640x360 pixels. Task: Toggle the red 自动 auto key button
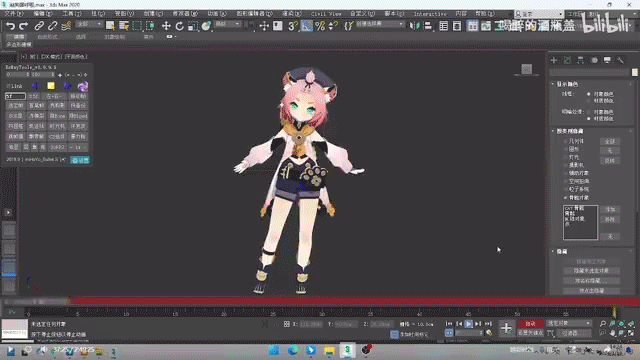[x=530, y=323]
